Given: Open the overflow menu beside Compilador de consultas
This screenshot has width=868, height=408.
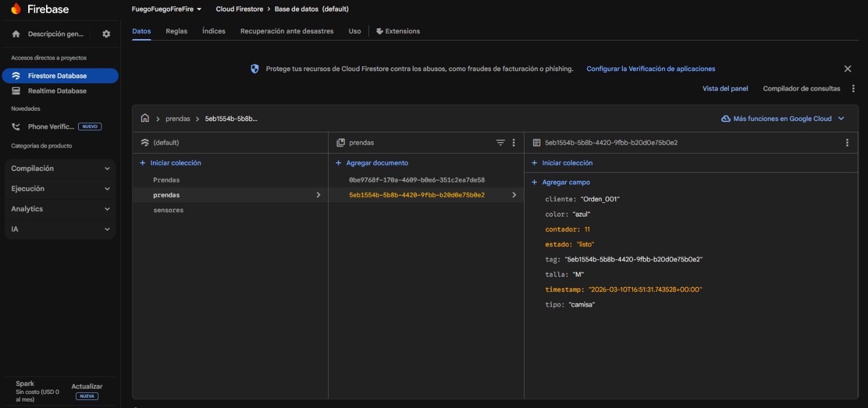Looking at the screenshot, I should [853, 88].
